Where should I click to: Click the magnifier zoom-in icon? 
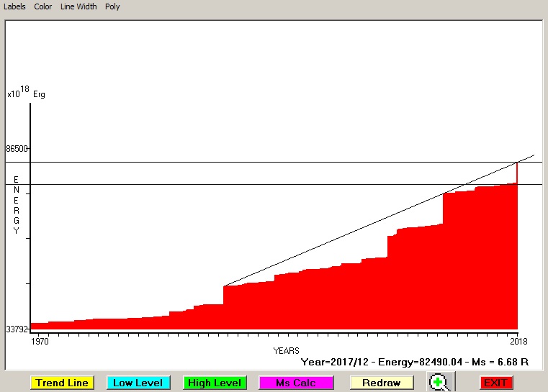coord(439,383)
